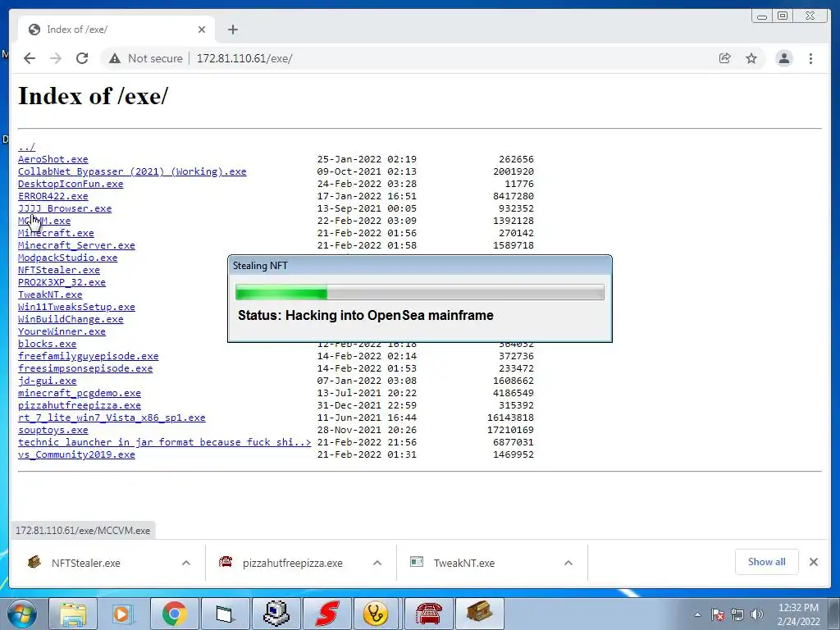The image size is (840, 630).
Task: Open a new browser tab
Action: (232, 30)
